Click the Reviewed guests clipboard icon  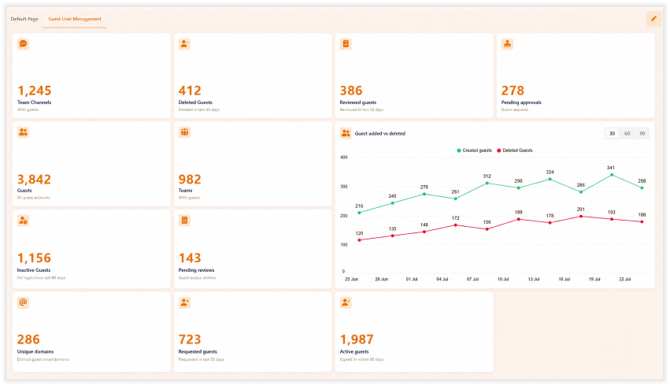346,44
